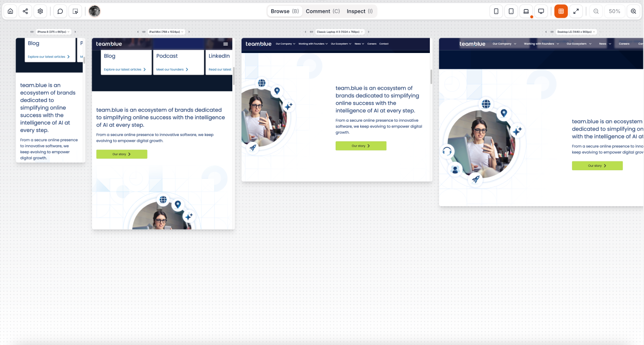
Task: Open iPad Mini device size dropdown
Action: [x=167, y=32]
